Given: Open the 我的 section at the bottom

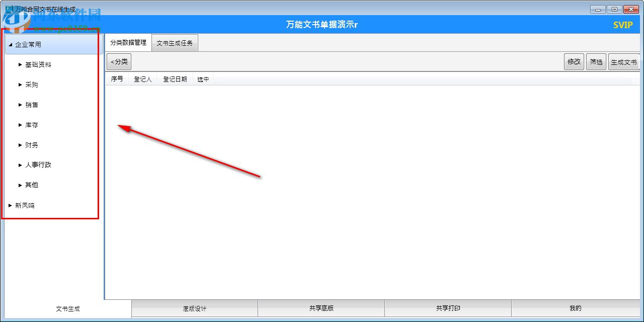Looking at the screenshot, I should pyautogui.click(x=575, y=308).
